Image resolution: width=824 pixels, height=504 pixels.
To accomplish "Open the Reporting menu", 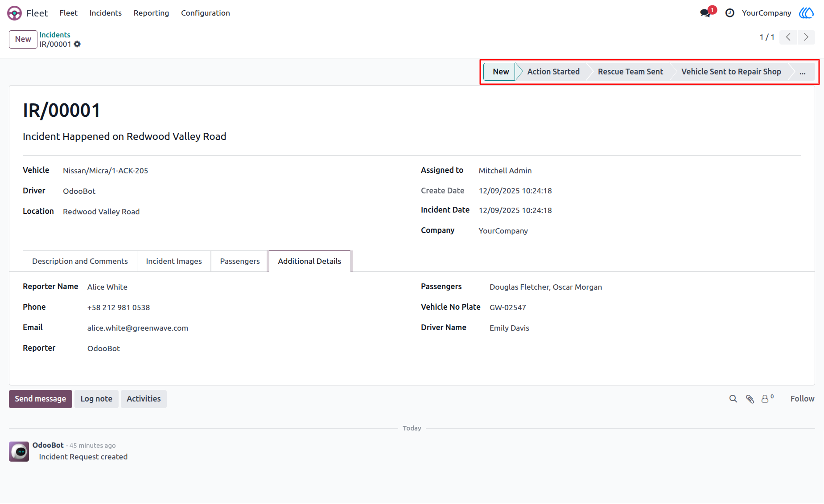I will pyautogui.click(x=151, y=13).
